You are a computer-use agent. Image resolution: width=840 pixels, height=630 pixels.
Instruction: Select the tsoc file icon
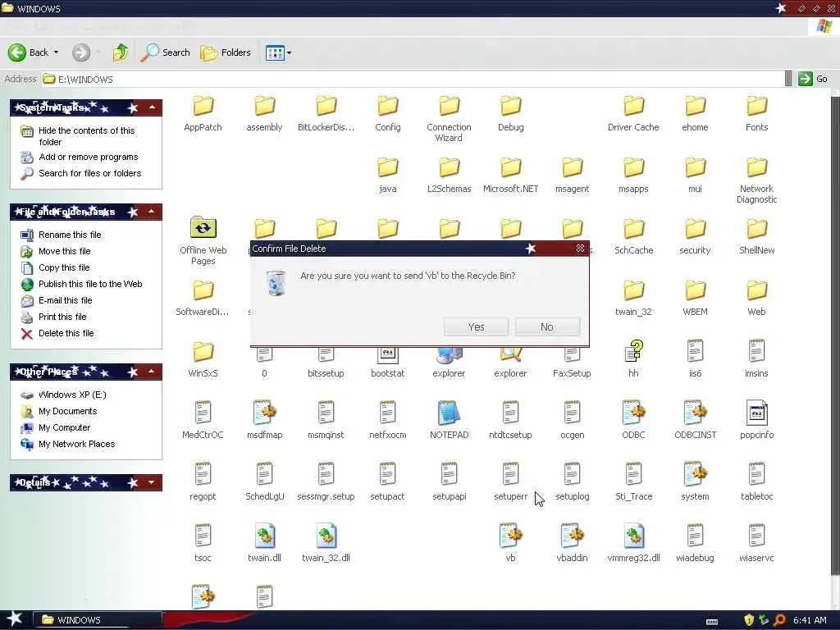coord(203,536)
